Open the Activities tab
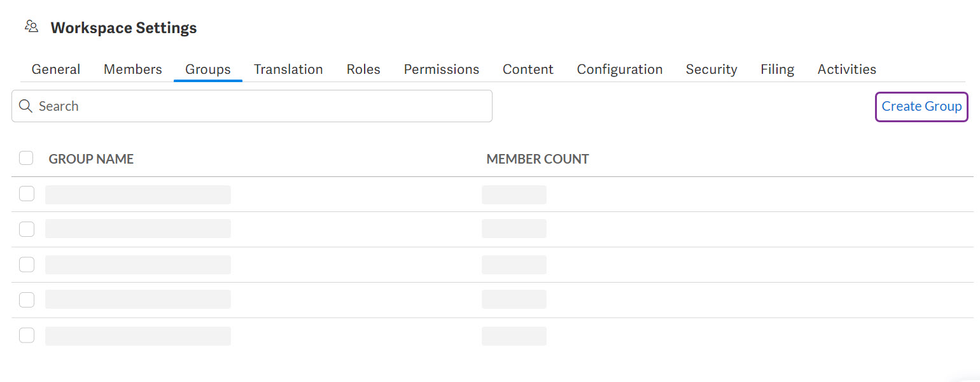 pyautogui.click(x=846, y=69)
